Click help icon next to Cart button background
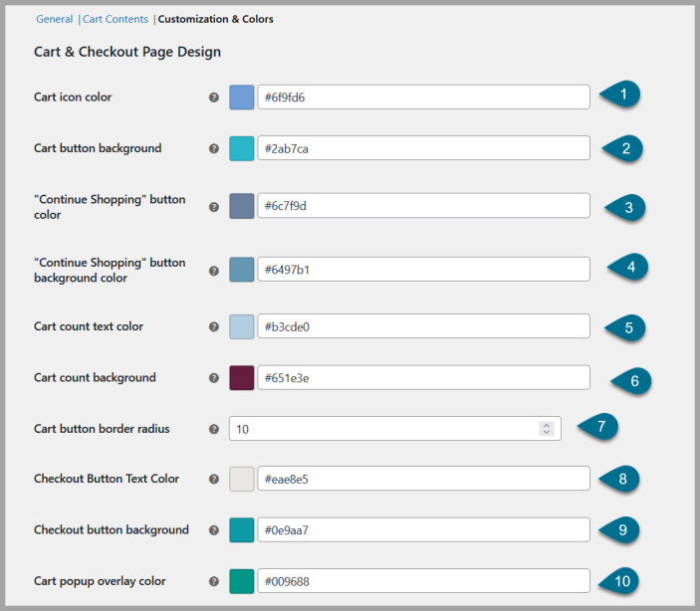This screenshot has height=611, width=700. point(213,148)
